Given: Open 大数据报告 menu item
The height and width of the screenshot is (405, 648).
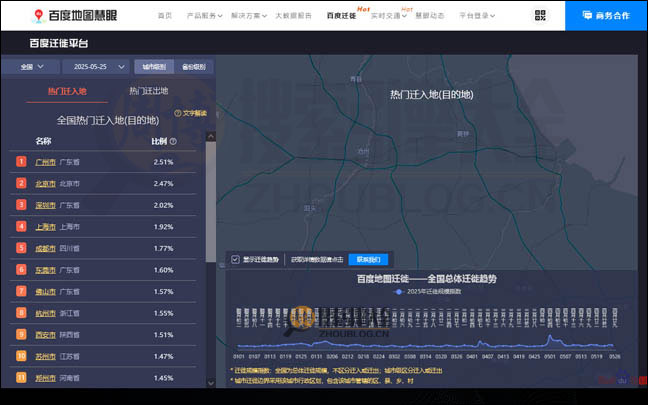Looking at the screenshot, I should [x=293, y=16].
